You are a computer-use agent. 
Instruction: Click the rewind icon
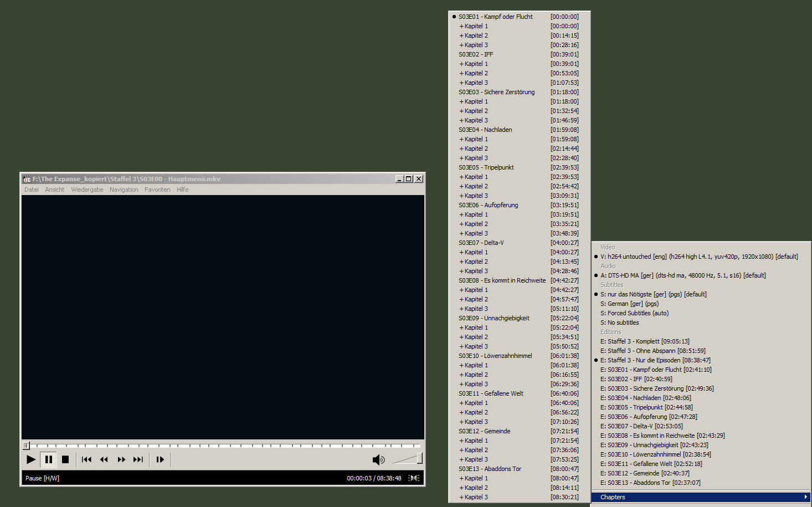[x=104, y=459]
